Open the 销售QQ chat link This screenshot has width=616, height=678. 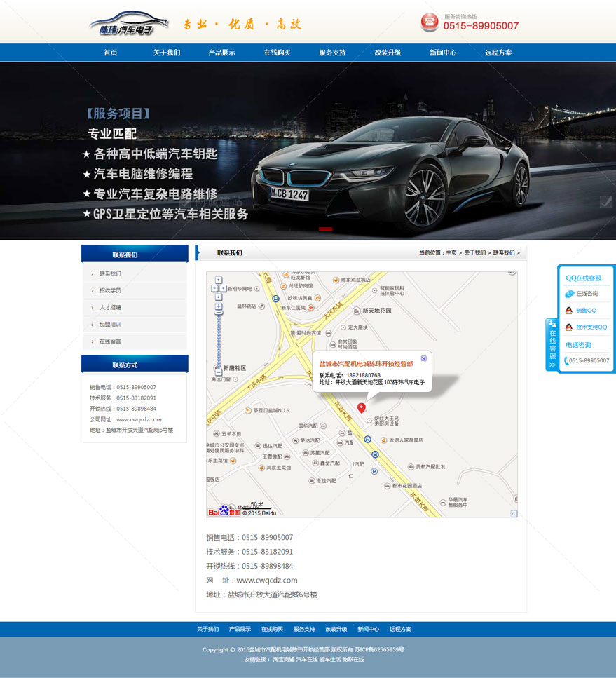[586, 311]
